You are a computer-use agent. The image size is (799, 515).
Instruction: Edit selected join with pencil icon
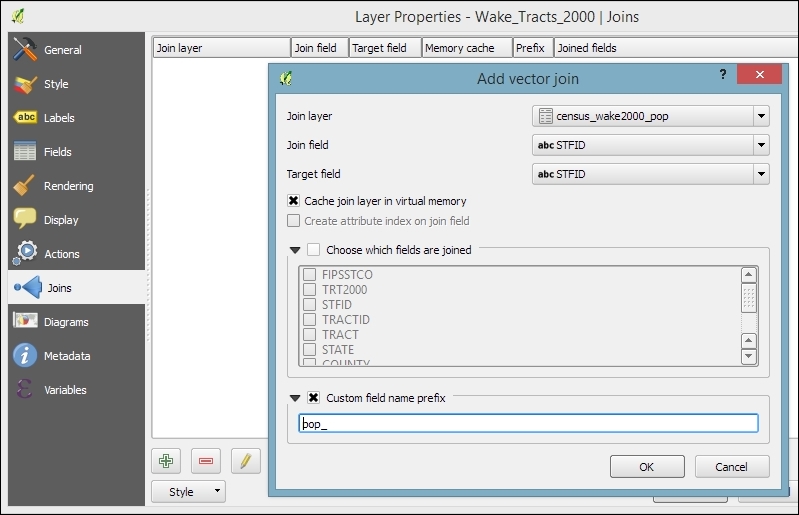tap(246, 462)
